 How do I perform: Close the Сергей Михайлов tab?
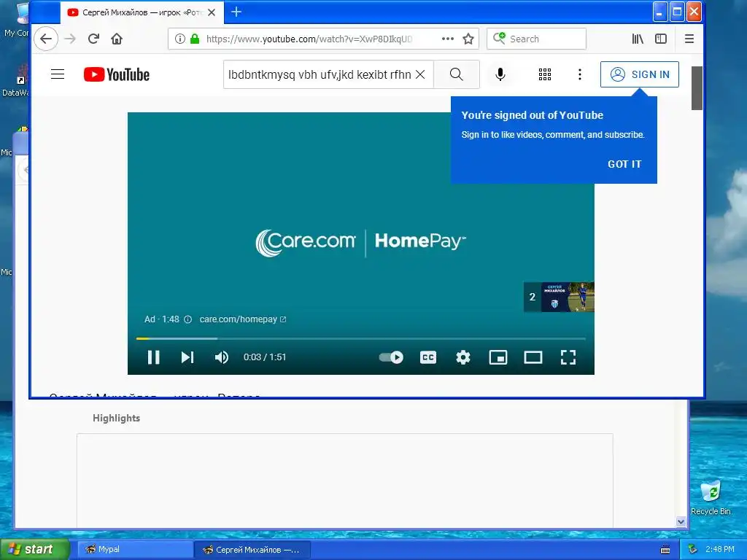click(212, 12)
